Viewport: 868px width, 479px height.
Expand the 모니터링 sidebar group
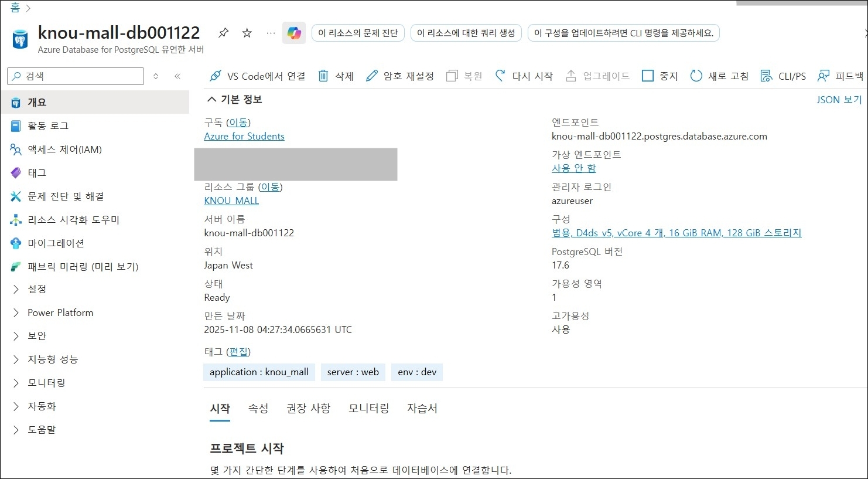[x=16, y=383]
